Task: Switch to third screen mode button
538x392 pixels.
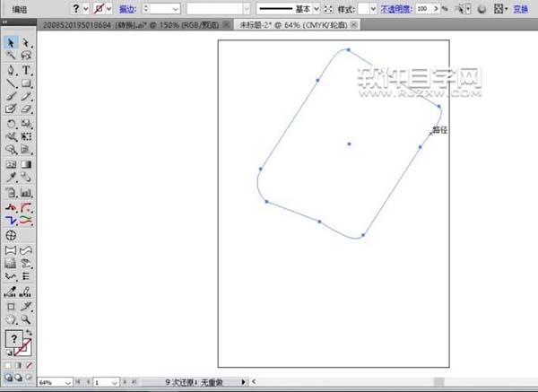Action: point(29,378)
